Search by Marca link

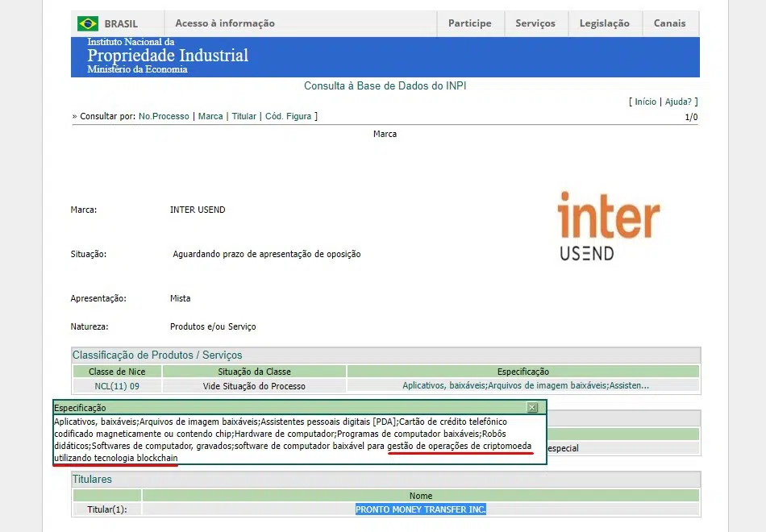click(210, 116)
